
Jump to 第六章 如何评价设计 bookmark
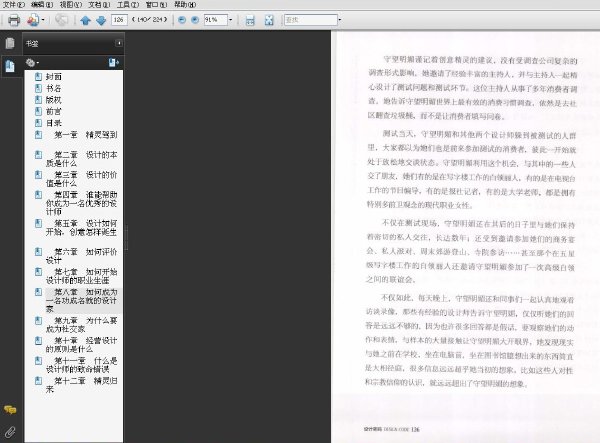82,256
